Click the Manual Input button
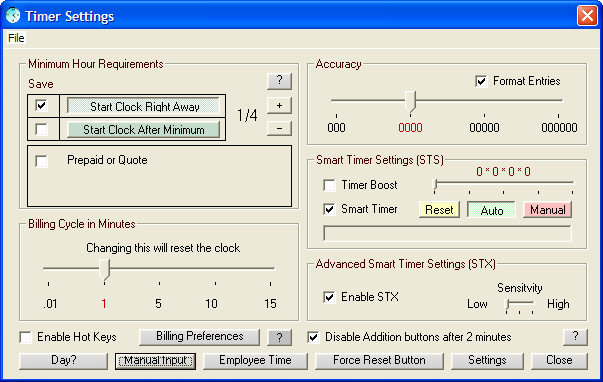The width and height of the screenshot is (603, 382). tap(155, 361)
